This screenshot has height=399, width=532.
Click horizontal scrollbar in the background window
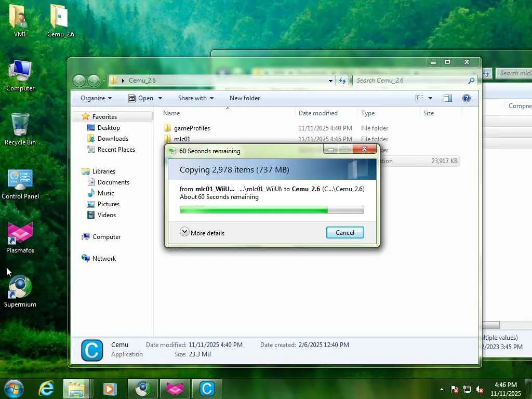[x=490, y=325]
